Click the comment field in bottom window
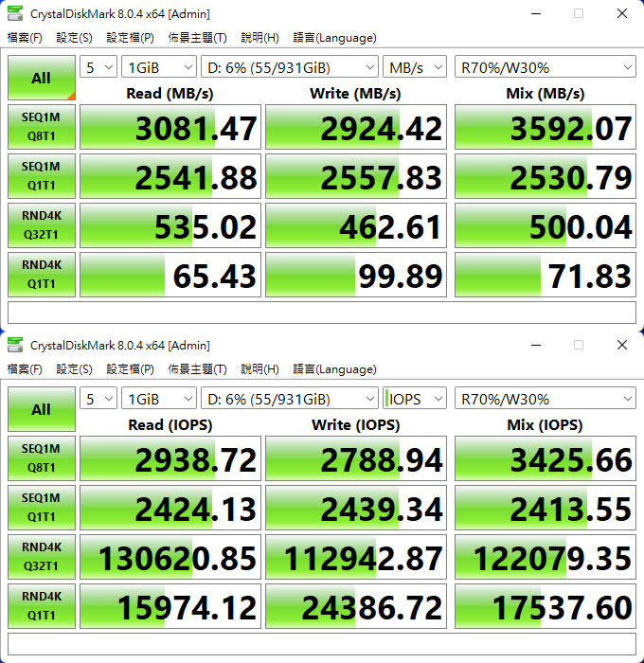 [322, 644]
